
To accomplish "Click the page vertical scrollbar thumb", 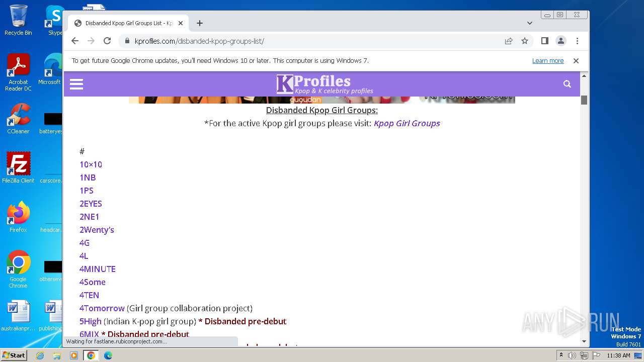I will pos(584,100).
